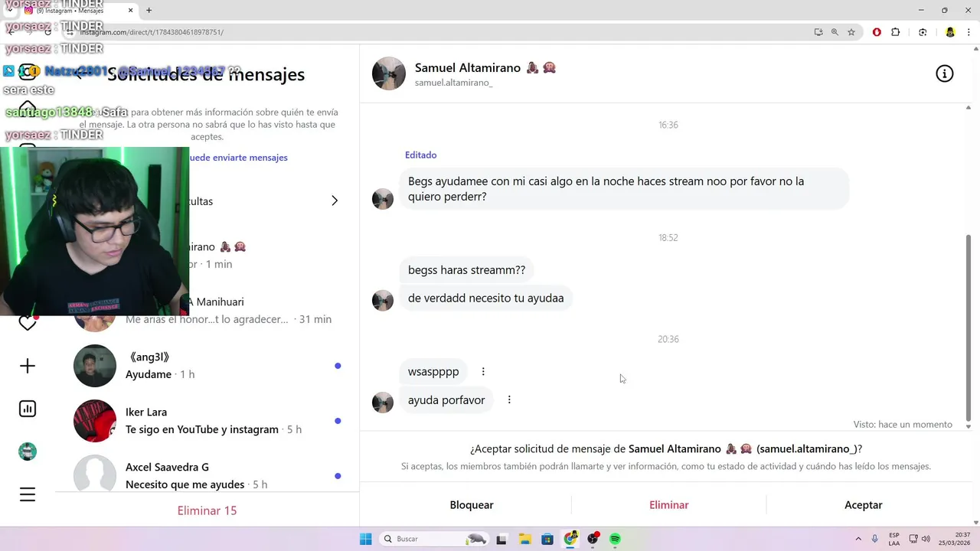Screen dimensions: 980x551
Task: Click Eliminar under the message request prompt
Action: click(x=669, y=505)
